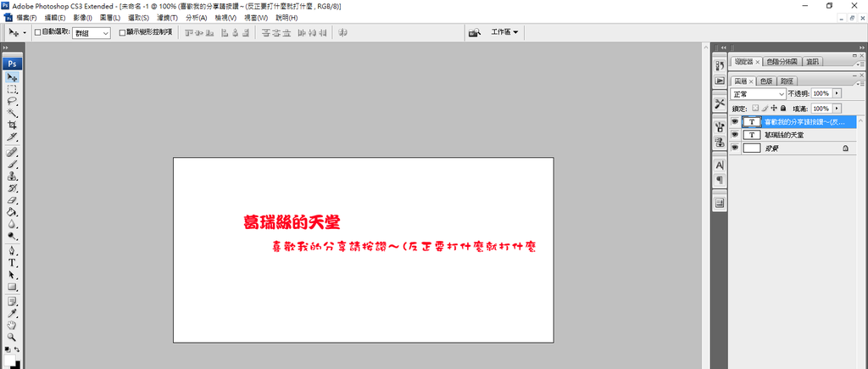Open tool preset picker arrow in options bar
Viewport: 868px width, 369px height.
[x=25, y=33]
